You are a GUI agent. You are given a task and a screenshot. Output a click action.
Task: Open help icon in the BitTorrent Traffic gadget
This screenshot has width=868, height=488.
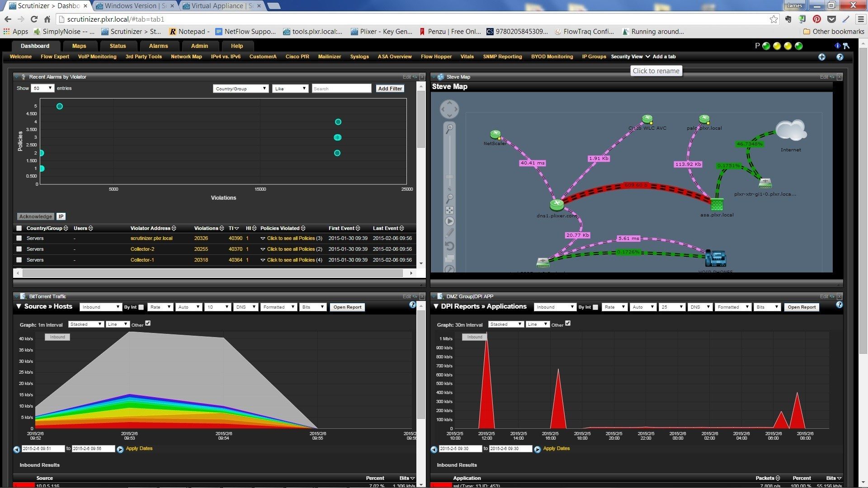[412, 305]
